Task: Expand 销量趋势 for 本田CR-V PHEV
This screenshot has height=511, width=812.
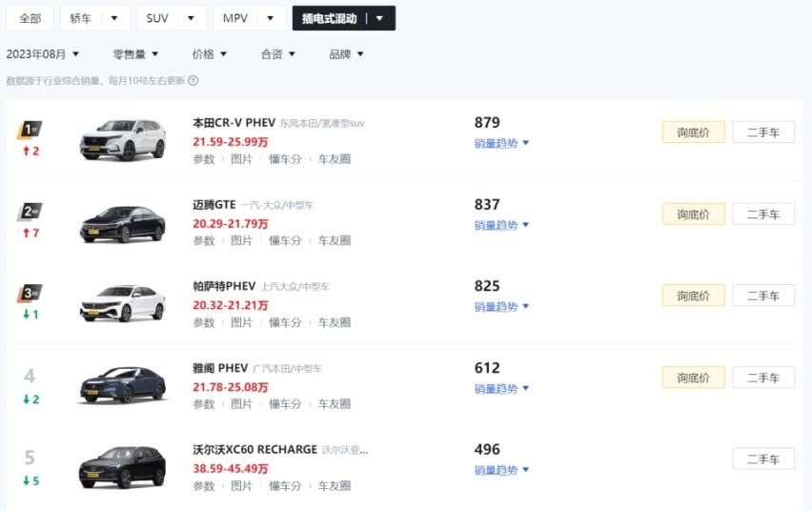Action: (x=501, y=143)
